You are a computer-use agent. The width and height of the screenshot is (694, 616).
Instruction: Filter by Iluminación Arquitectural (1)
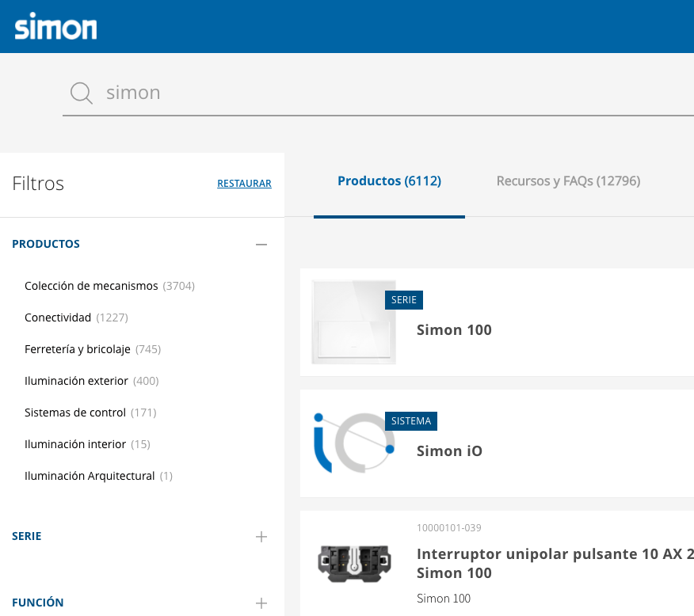(x=98, y=477)
